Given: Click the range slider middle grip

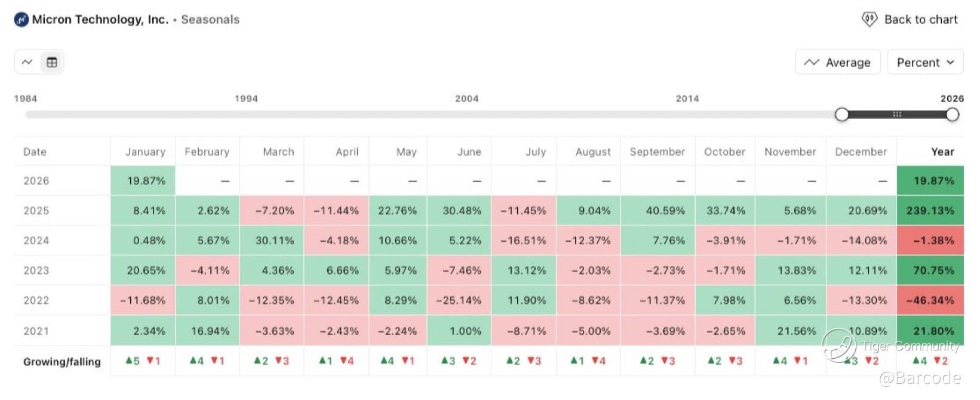Looking at the screenshot, I should [x=896, y=114].
